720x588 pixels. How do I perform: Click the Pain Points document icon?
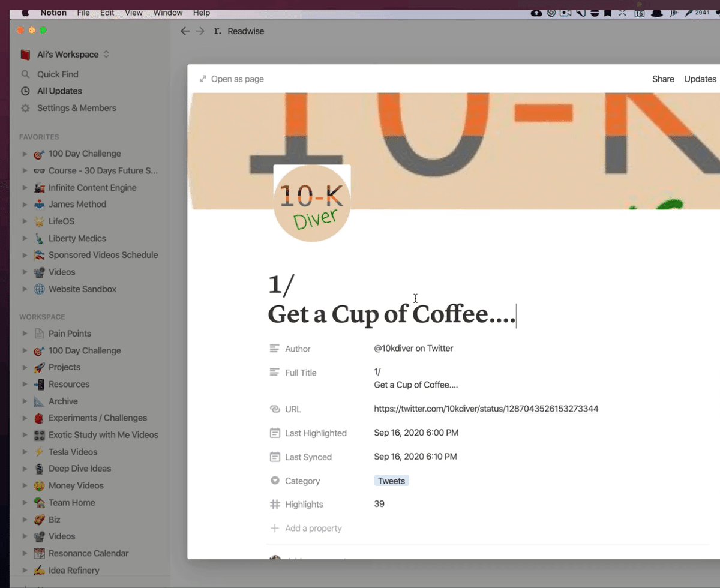(39, 334)
